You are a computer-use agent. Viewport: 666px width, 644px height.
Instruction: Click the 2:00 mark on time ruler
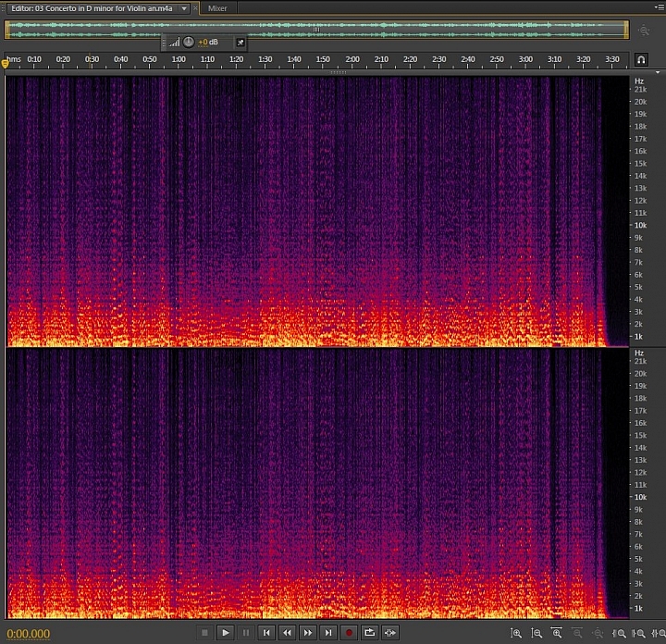point(352,59)
